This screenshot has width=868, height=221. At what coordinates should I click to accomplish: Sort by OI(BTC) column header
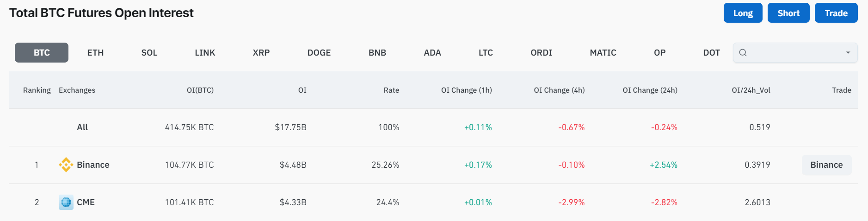pyautogui.click(x=200, y=90)
